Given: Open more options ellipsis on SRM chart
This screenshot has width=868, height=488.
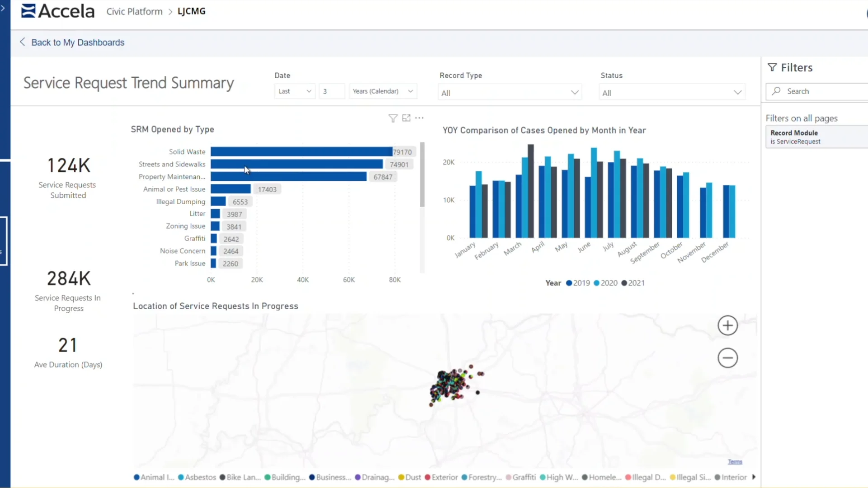Looking at the screenshot, I should point(420,118).
